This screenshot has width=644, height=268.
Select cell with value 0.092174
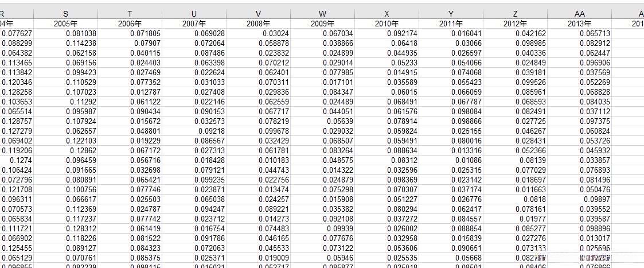click(x=387, y=34)
